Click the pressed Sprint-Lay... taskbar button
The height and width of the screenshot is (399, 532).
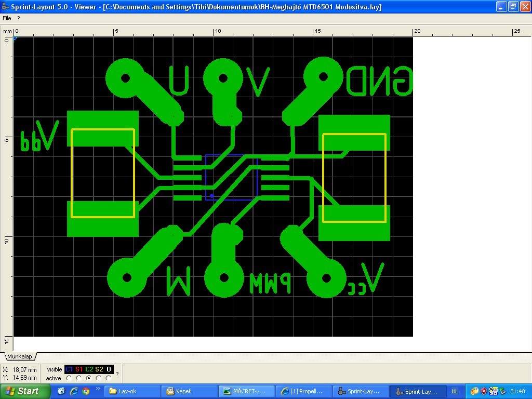pyautogui.click(x=417, y=391)
